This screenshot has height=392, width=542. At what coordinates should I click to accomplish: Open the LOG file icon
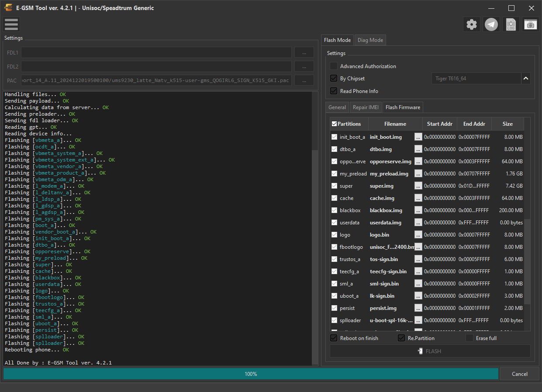click(x=511, y=24)
